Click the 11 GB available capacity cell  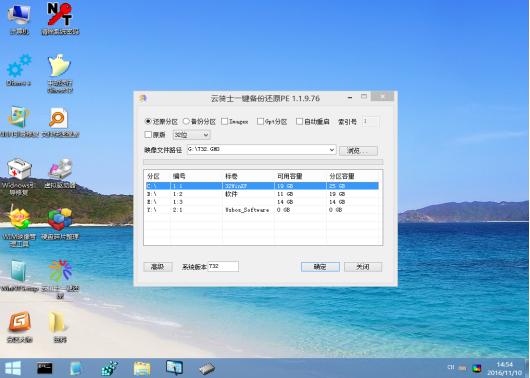[285, 194]
